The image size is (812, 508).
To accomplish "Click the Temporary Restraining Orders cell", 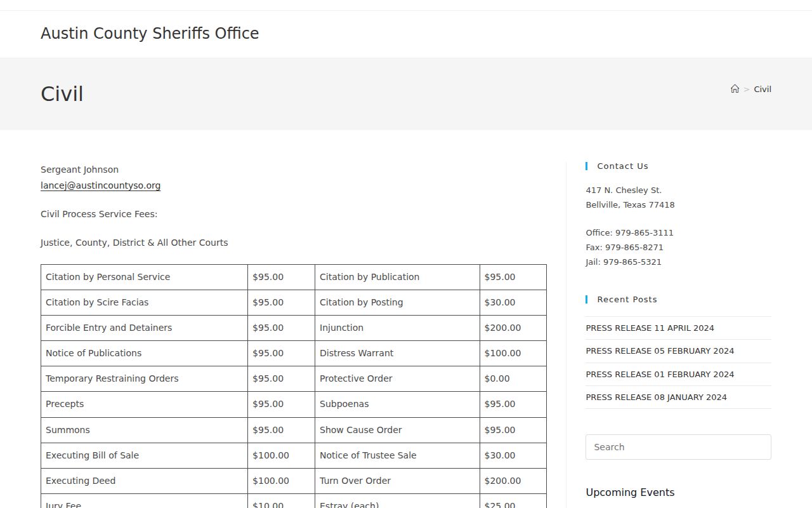I will click(x=144, y=378).
